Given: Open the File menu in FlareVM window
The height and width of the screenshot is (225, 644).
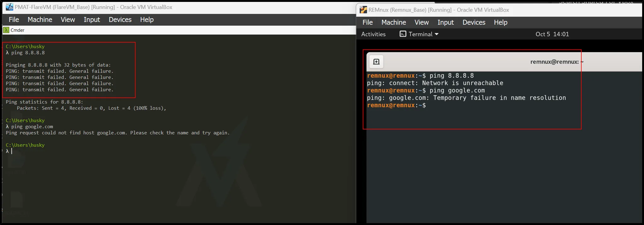Looking at the screenshot, I should (x=14, y=20).
